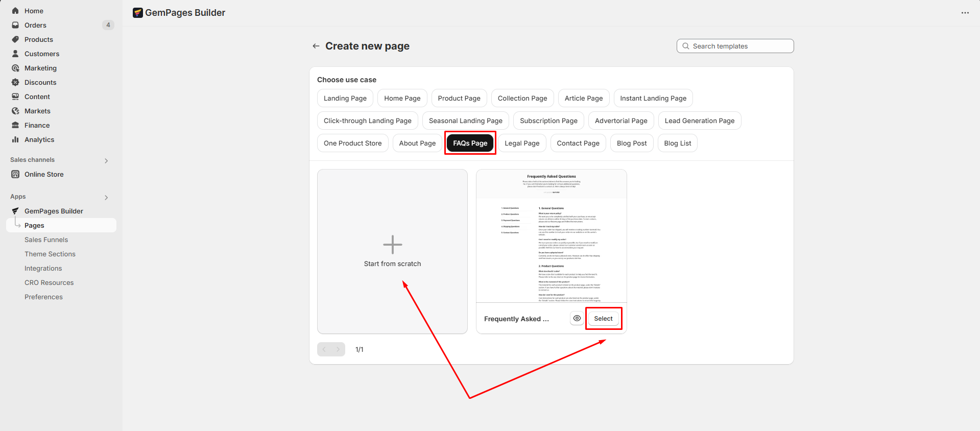Viewport: 980px width, 431px height.
Task: Open Analytics bar chart icon
Action: click(15, 139)
